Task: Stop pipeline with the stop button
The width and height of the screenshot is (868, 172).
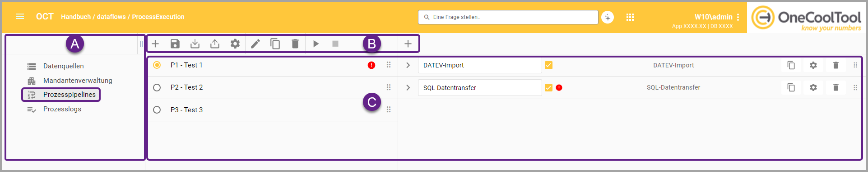Action: click(335, 44)
